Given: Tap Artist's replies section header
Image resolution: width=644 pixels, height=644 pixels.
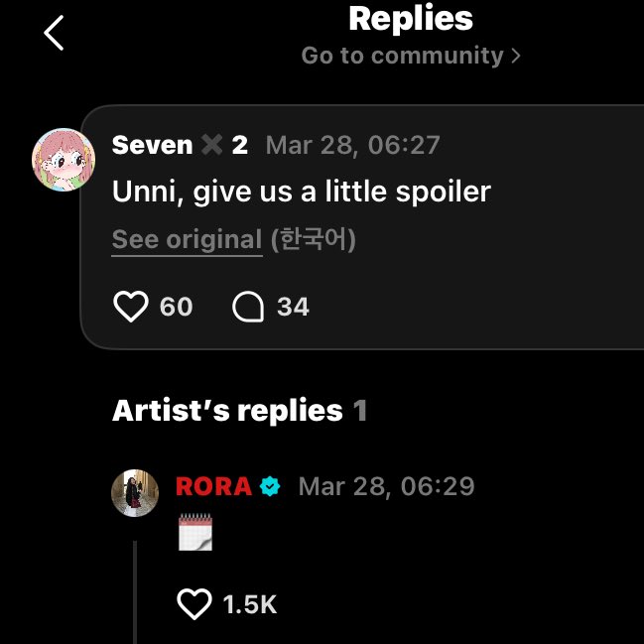Looking at the screenshot, I should pos(227,410).
